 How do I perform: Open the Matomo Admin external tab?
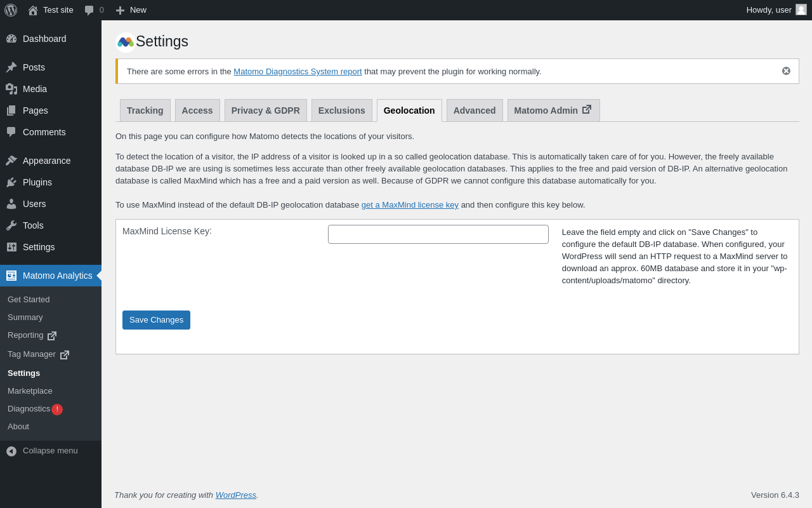553,110
